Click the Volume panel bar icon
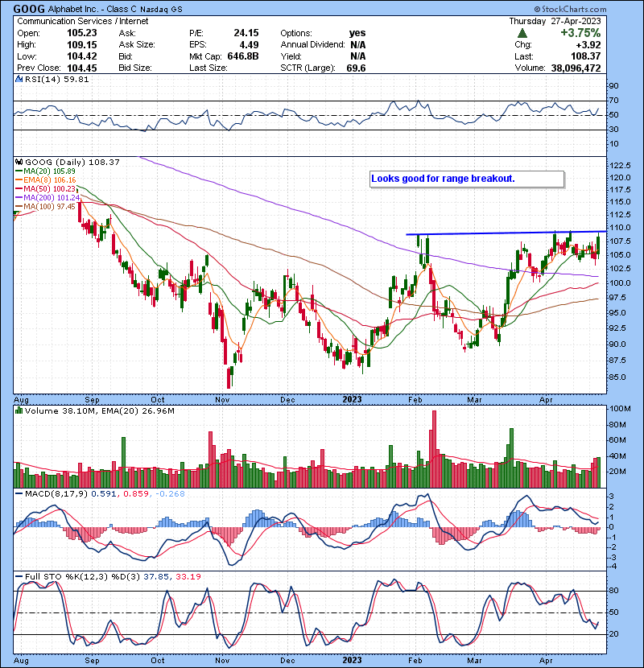The image size is (644, 668). [19, 410]
